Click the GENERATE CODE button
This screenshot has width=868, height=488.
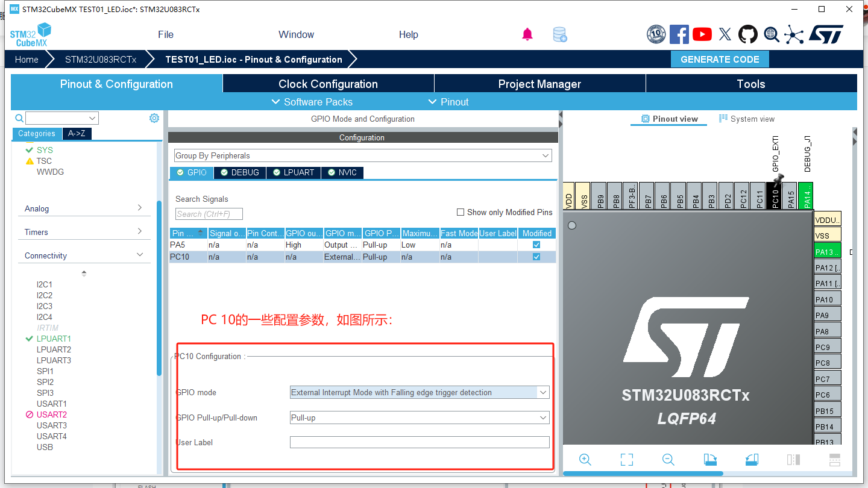[x=720, y=59]
